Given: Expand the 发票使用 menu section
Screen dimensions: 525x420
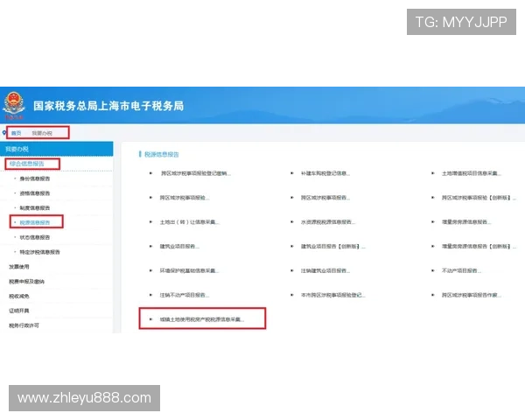Looking at the screenshot, I should [19, 267].
